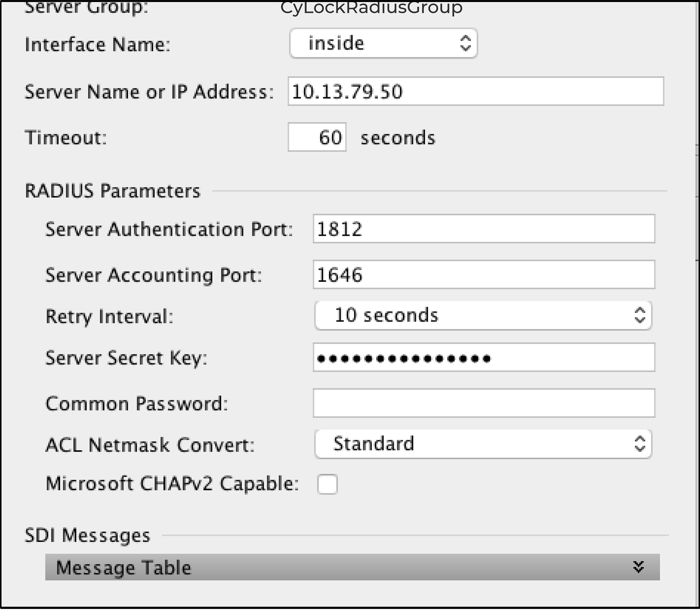
Task: Toggle the Microsoft CHAPv2 Capable checkbox
Action: pos(327,484)
